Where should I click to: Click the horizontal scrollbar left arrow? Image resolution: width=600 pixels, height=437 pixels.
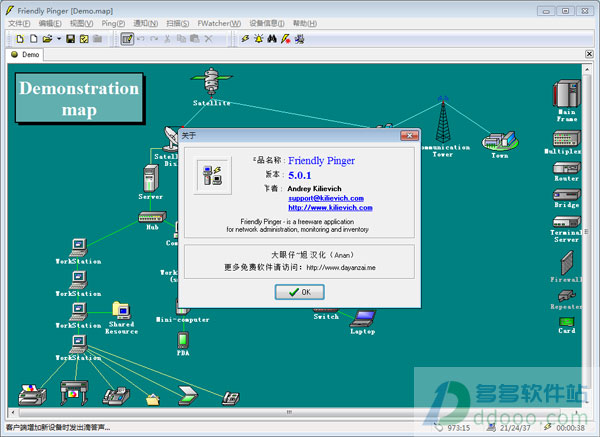13,413
